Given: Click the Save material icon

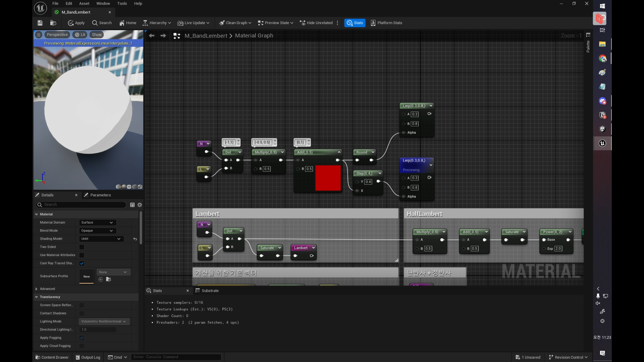Looking at the screenshot, I should [x=40, y=23].
